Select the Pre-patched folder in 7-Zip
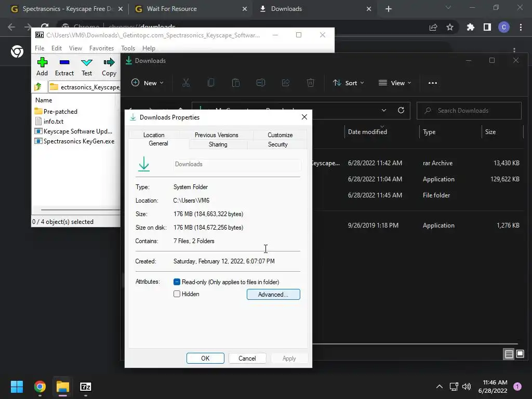This screenshot has width=532, height=399. 56,111
